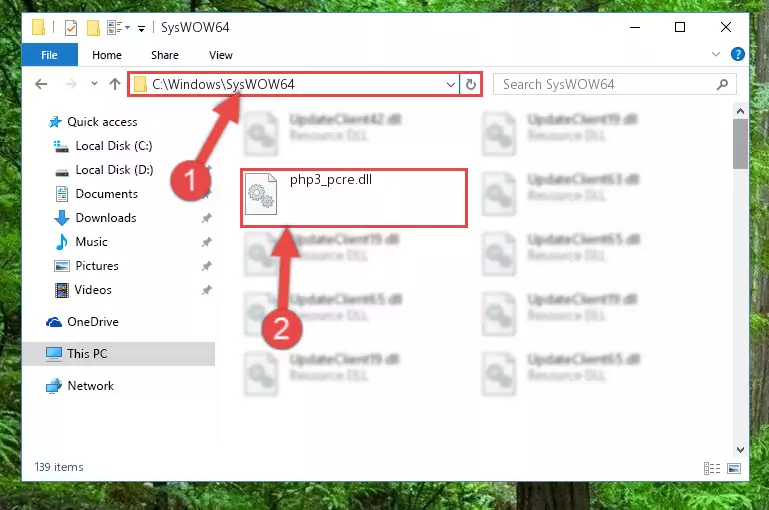Open the File ribbon tab
Screen dimensions: 769x510
tap(50, 55)
